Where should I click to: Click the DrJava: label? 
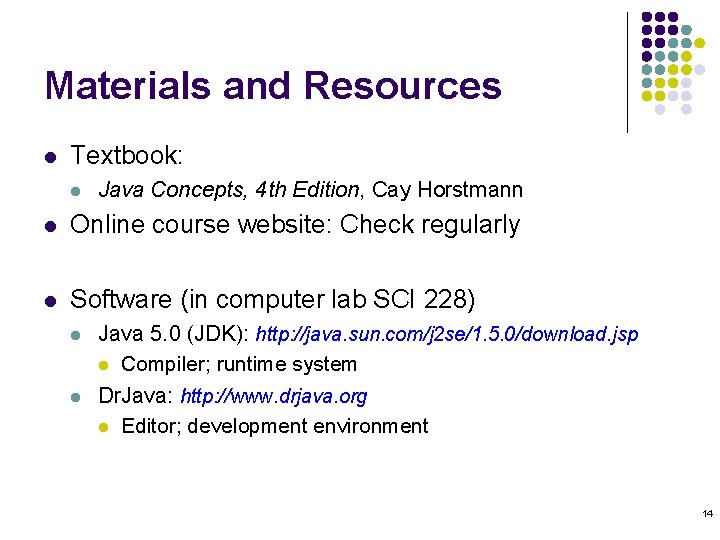135,396
